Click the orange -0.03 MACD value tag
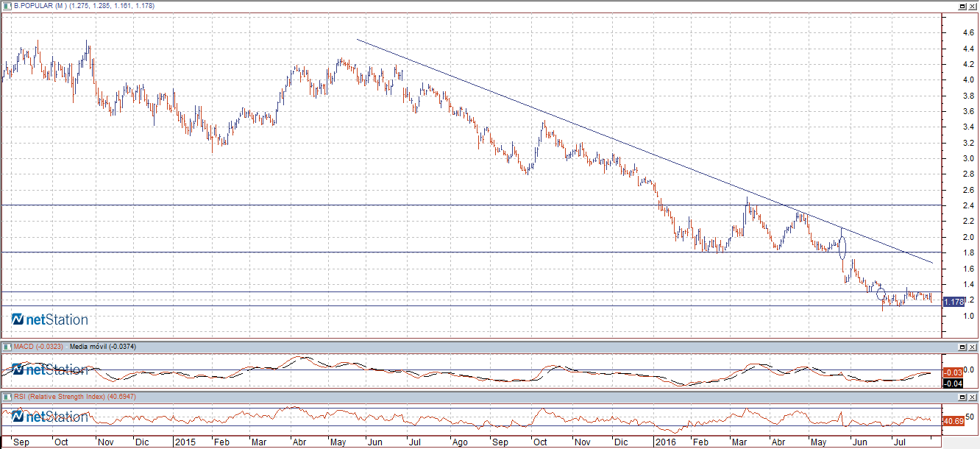The height and width of the screenshot is (449, 980). 953,372
